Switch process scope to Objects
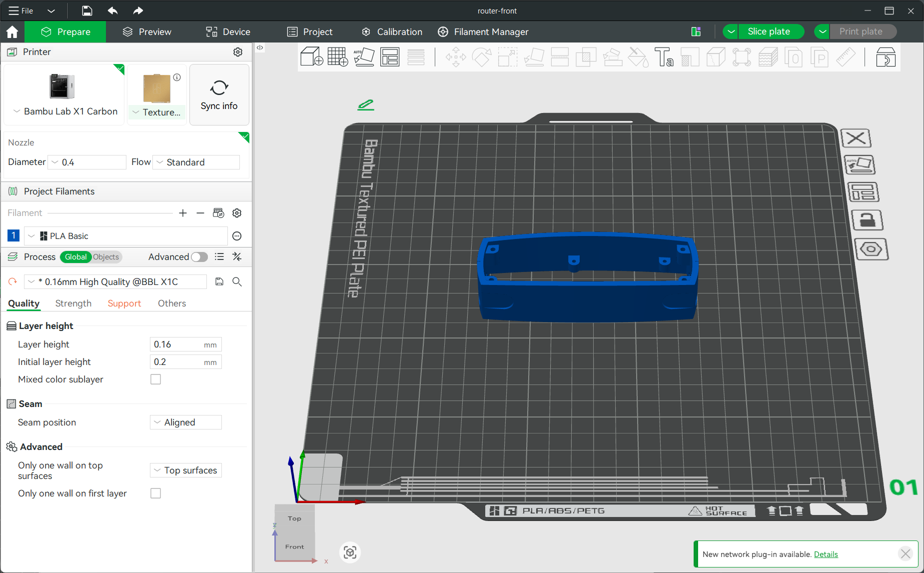924x573 pixels. 106,257
